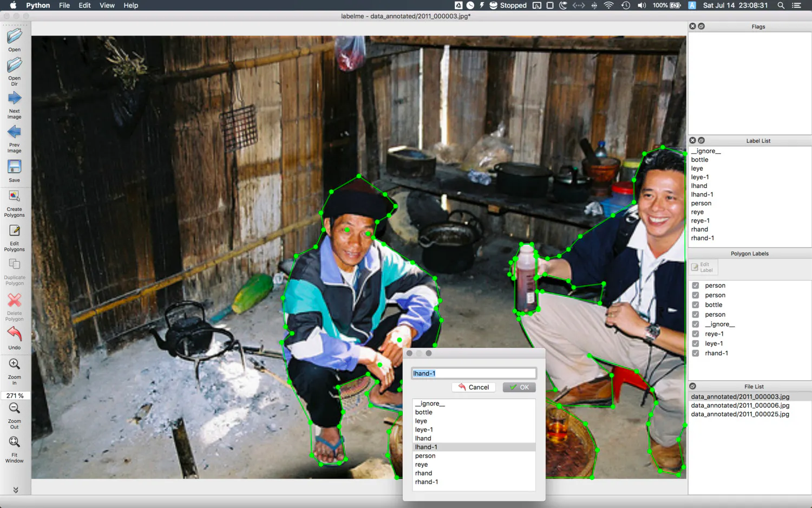This screenshot has height=508, width=812.
Task: Go to the Next Image arrow
Action: 15,105
